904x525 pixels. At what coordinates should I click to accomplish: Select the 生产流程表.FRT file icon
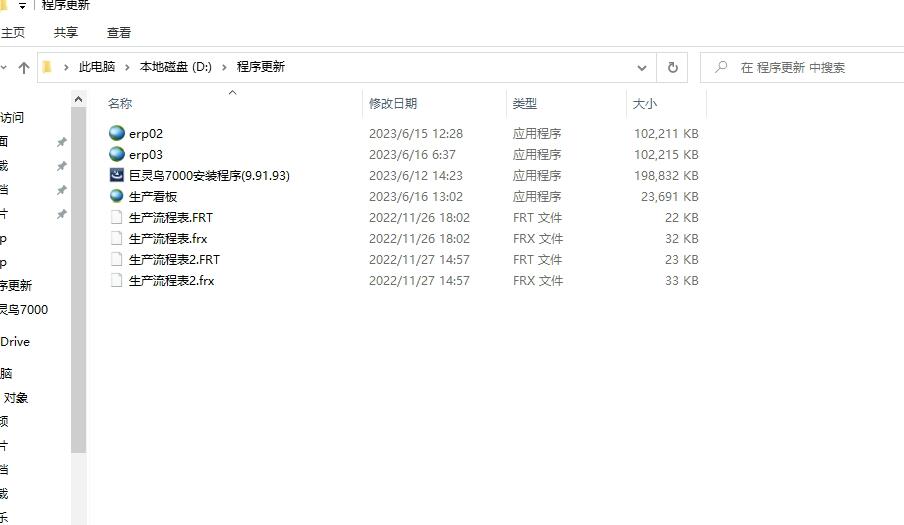[x=117, y=217]
